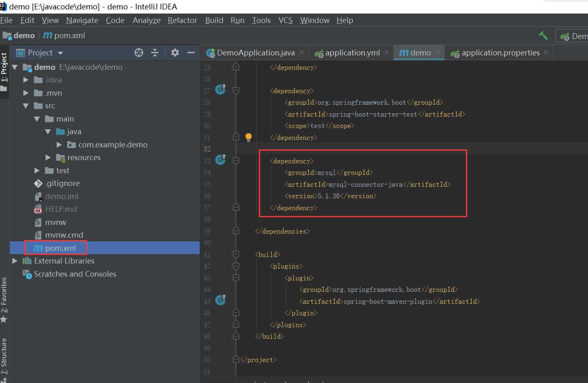
Task: Close the application.yml tab
Action: point(387,53)
